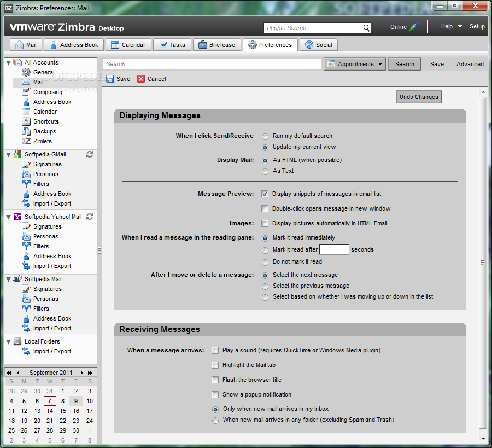Select September 7 in the mini calendar
Image resolution: width=492 pixels, height=448 pixels.
(x=50, y=401)
